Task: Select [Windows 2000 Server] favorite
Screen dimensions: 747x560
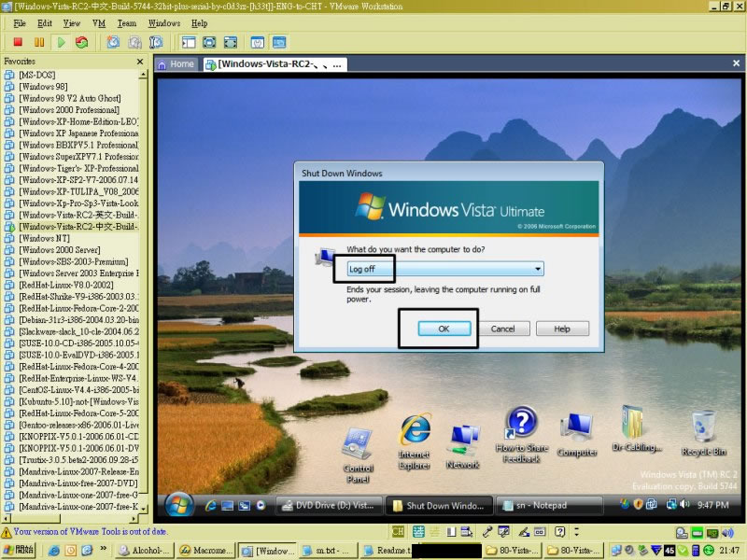Action: point(60,250)
